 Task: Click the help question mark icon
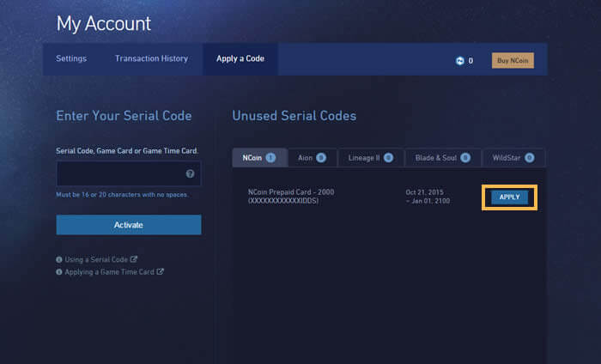coord(190,173)
